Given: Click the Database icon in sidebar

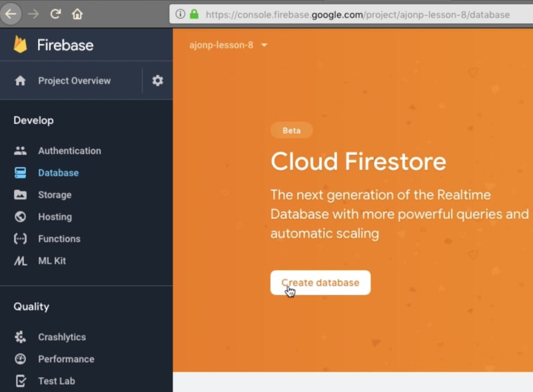Looking at the screenshot, I should pyautogui.click(x=20, y=172).
